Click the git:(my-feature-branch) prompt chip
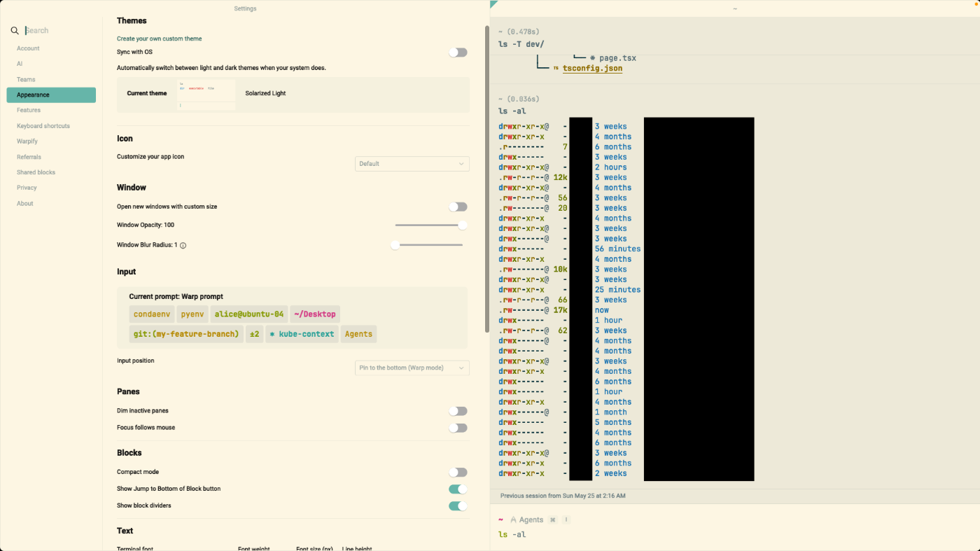The height and width of the screenshot is (551, 980). click(186, 334)
